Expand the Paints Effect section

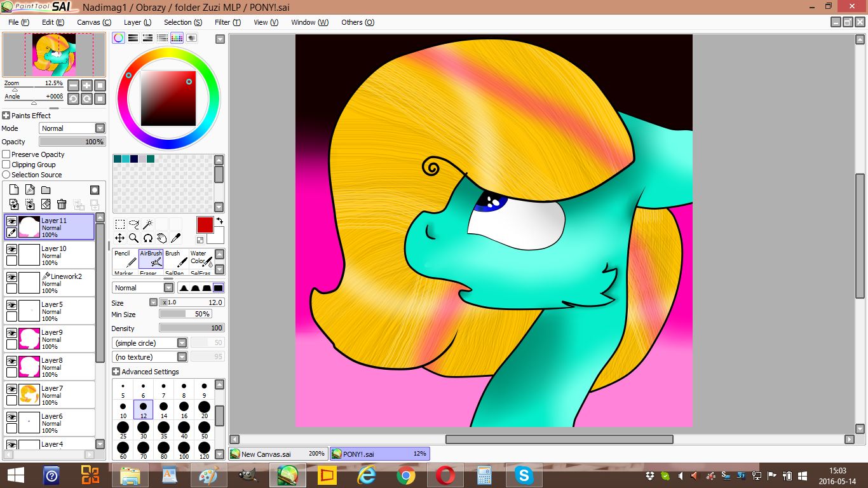point(6,116)
